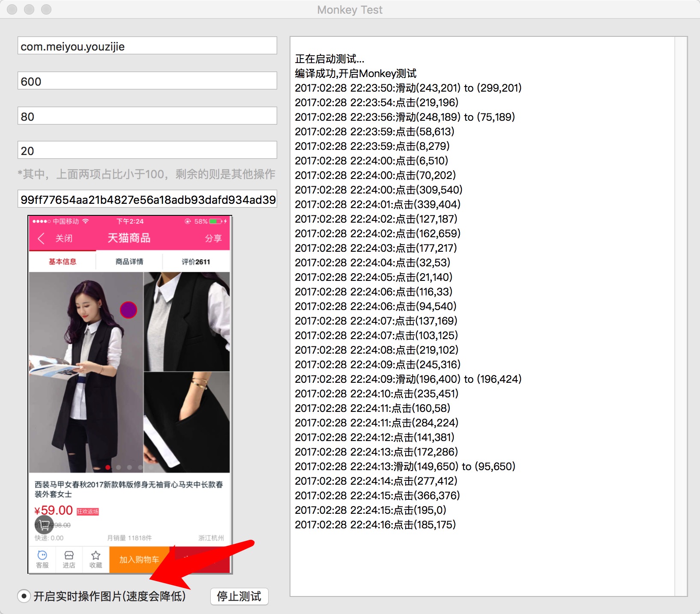This screenshot has height=614, width=700.
Task: Tap the first carousel page dot
Action: (x=108, y=467)
